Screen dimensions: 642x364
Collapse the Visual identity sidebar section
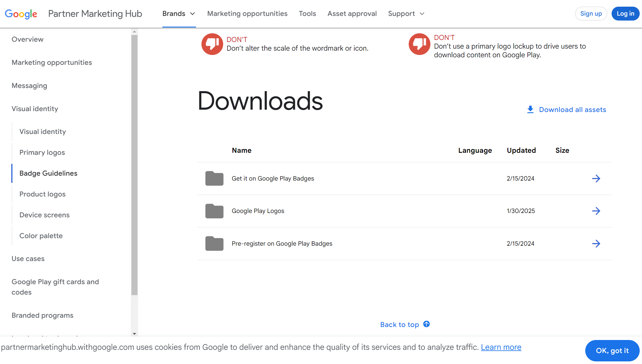(35, 109)
